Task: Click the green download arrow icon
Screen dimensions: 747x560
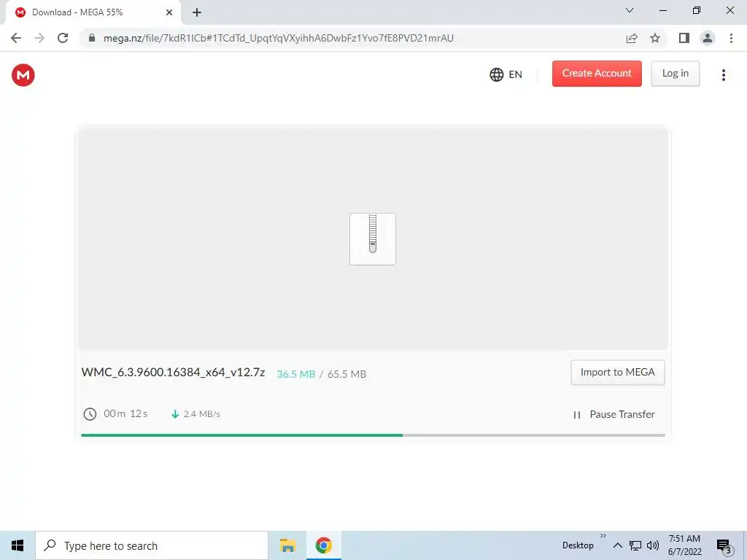Action: click(x=175, y=414)
